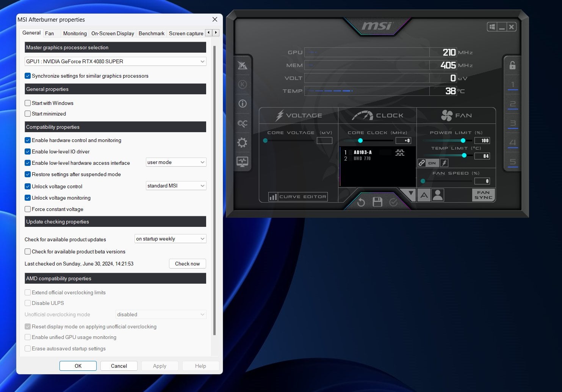Screen dimensions: 562x392
Task: Click the Temp Limit slider handle
Action: coord(464,155)
